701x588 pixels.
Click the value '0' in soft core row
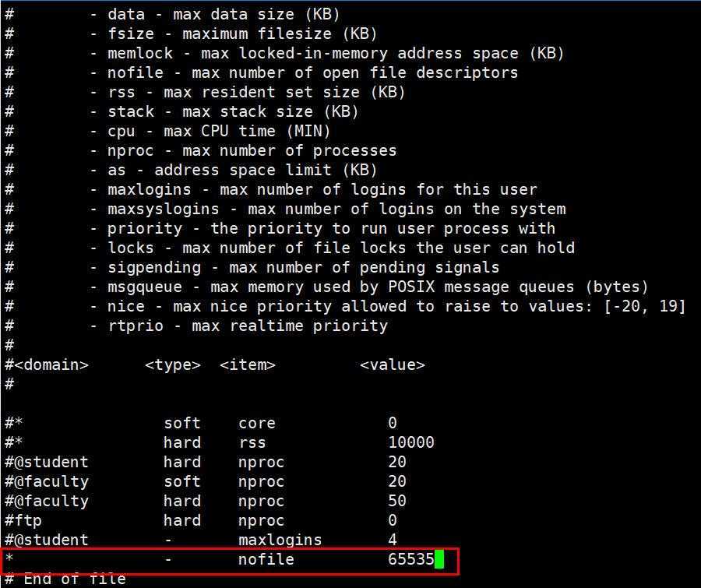392,423
